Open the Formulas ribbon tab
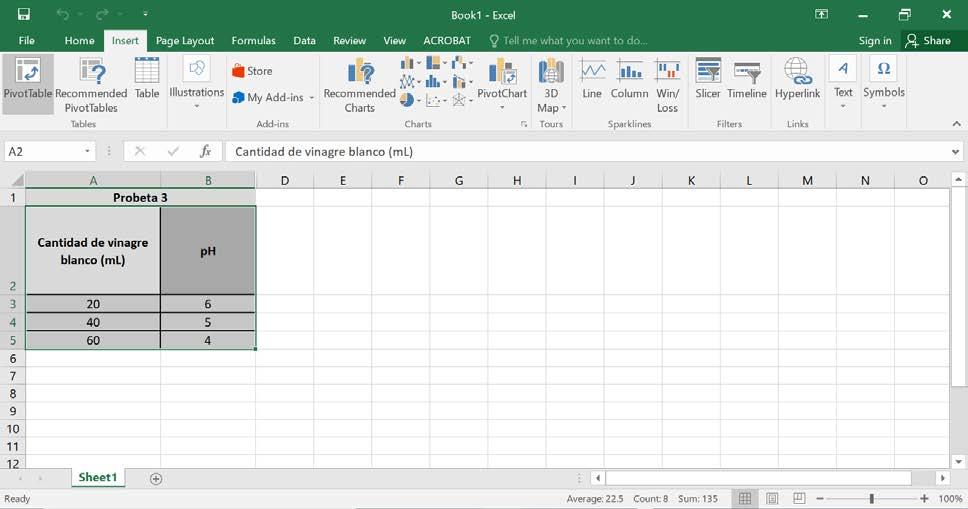 pyautogui.click(x=253, y=41)
